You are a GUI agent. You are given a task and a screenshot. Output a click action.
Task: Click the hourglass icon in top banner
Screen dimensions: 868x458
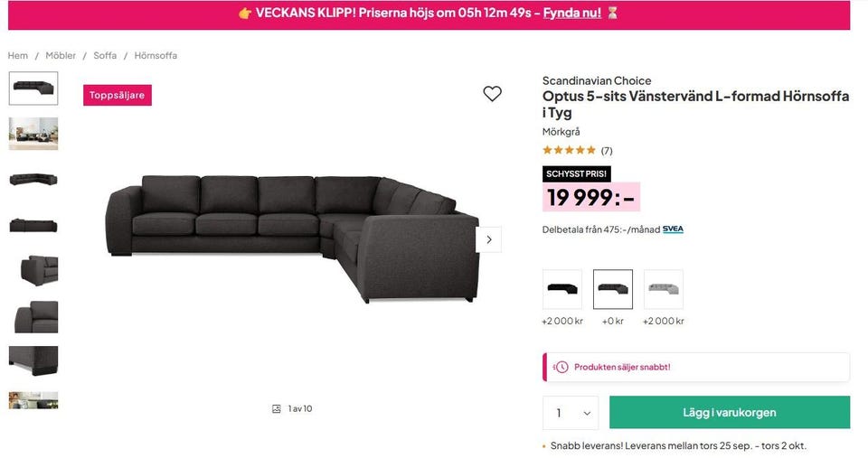pos(612,13)
